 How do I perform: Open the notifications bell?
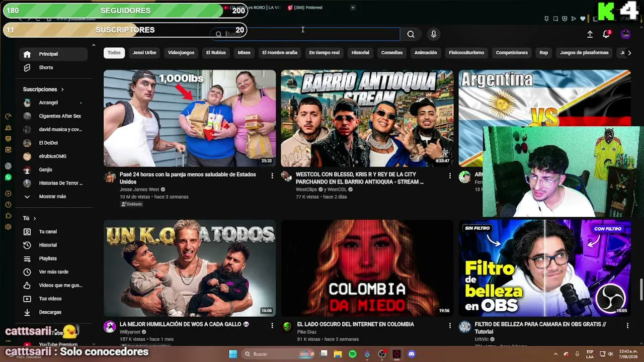point(606,34)
